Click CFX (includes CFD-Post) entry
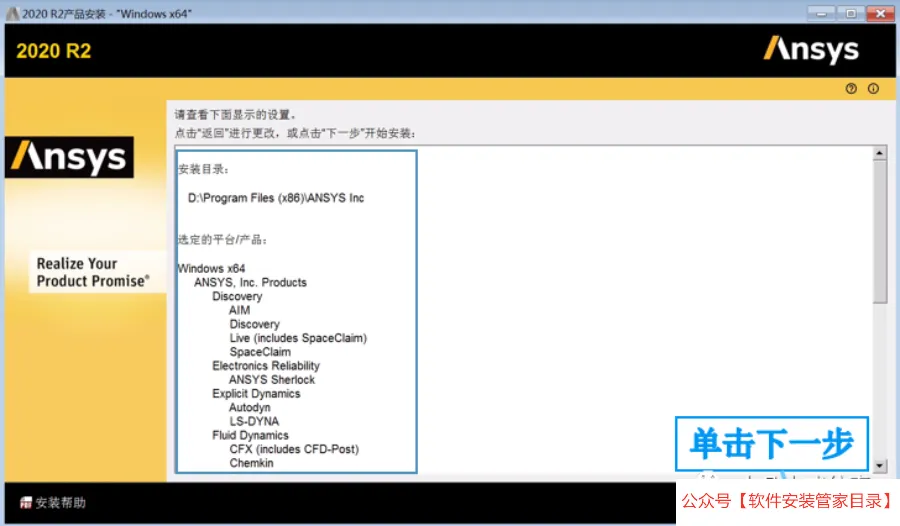This screenshot has height=526, width=900. click(x=294, y=449)
